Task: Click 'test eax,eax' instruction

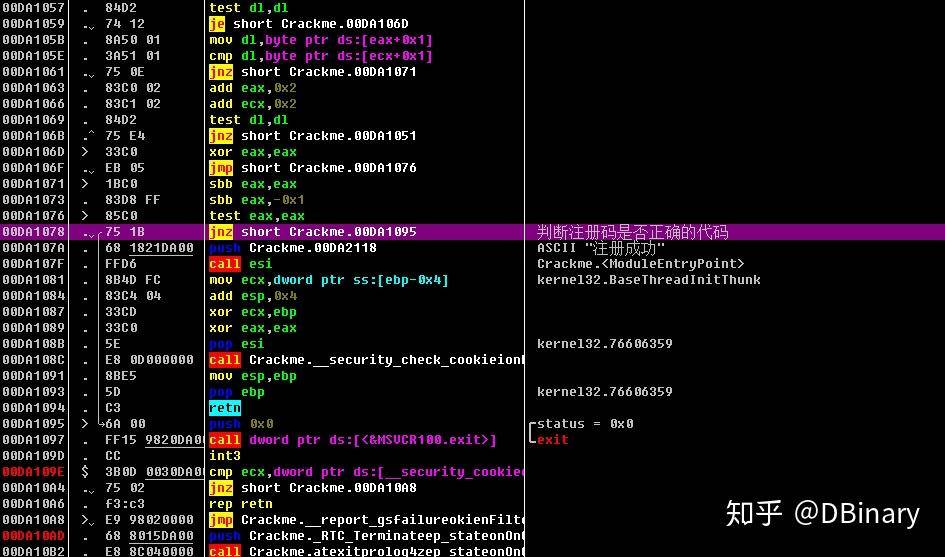Action: pyautogui.click(x=257, y=216)
